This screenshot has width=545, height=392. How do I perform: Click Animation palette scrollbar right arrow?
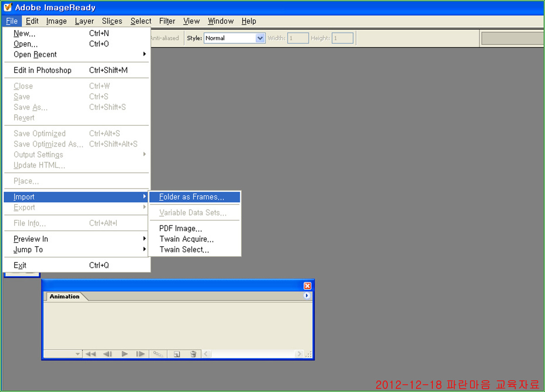pyautogui.click(x=299, y=354)
